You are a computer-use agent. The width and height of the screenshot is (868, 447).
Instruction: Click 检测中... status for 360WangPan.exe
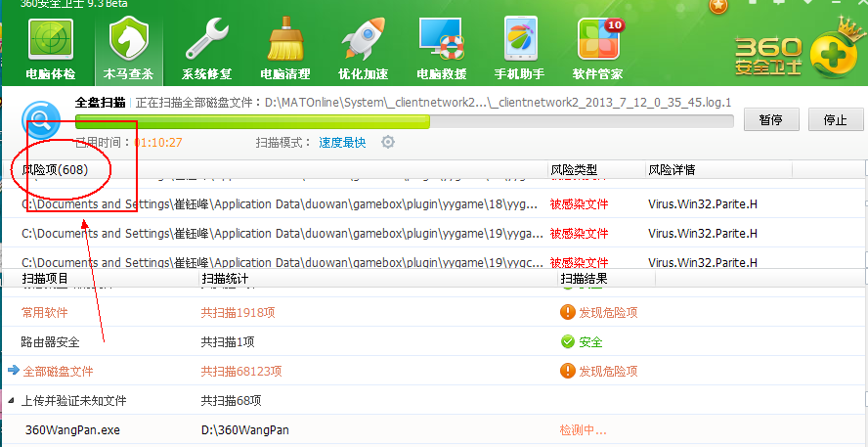pos(583,429)
